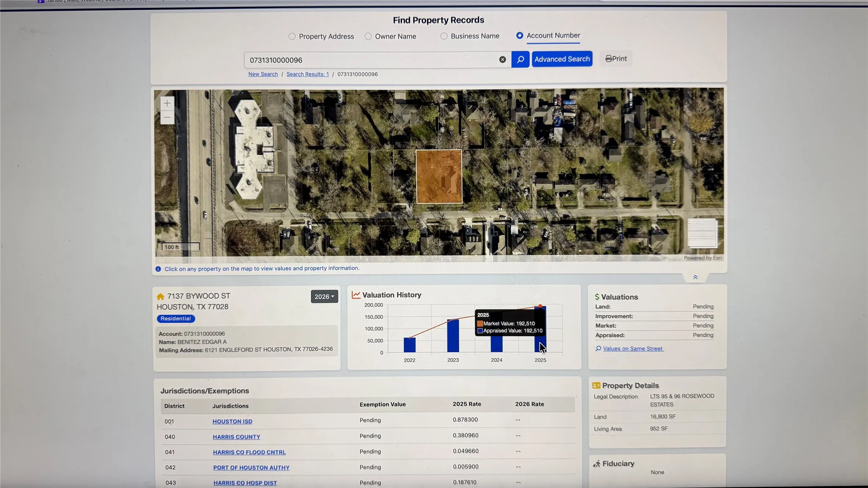Image resolution: width=868 pixels, height=488 pixels.
Task: Zoom in on the map
Action: click(x=167, y=103)
